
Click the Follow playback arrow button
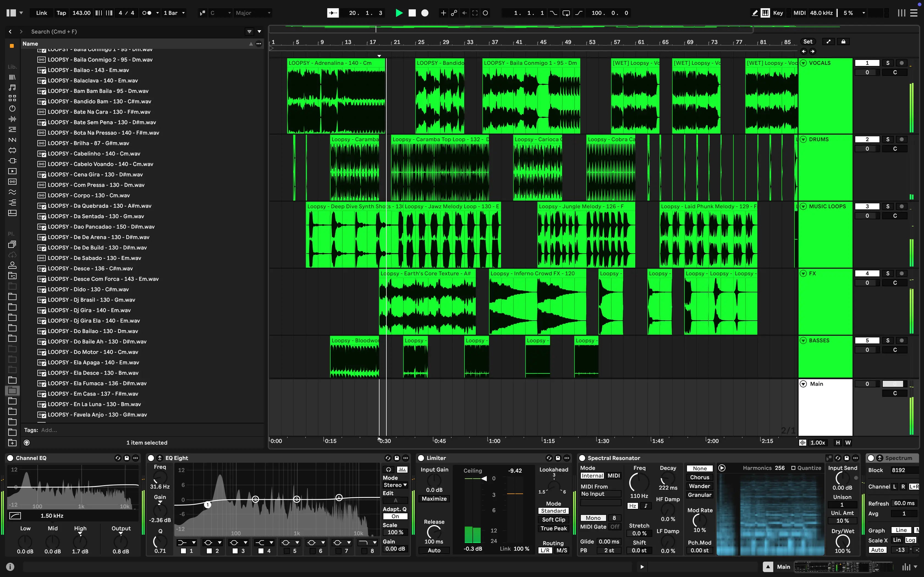coord(332,13)
